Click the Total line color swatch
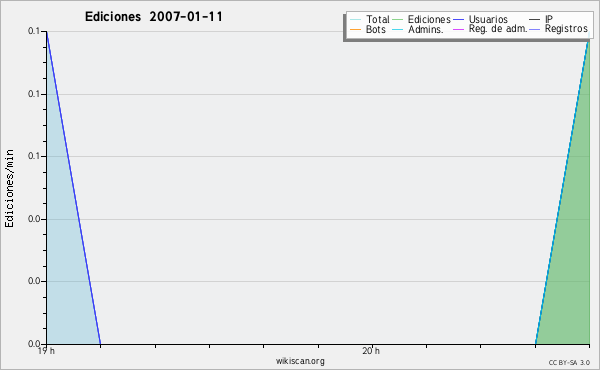This screenshot has width=600, height=370. tap(355, 20)
